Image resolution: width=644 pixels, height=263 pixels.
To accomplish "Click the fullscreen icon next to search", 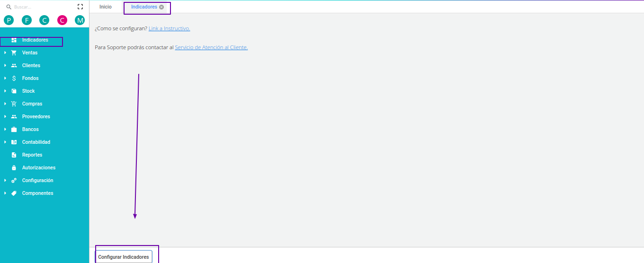I will pyautogui.click(x=80, y=7).
